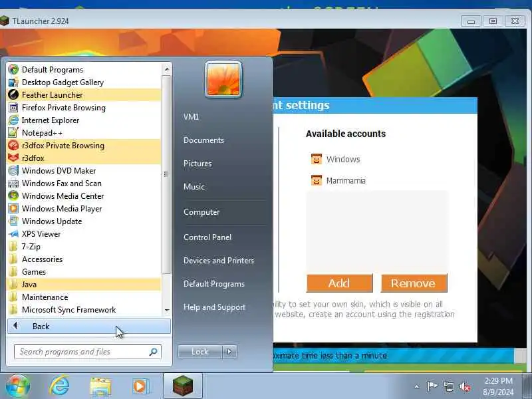Open the Internet Explorer taskbar icon
The image size is (532, 399).
59,386
